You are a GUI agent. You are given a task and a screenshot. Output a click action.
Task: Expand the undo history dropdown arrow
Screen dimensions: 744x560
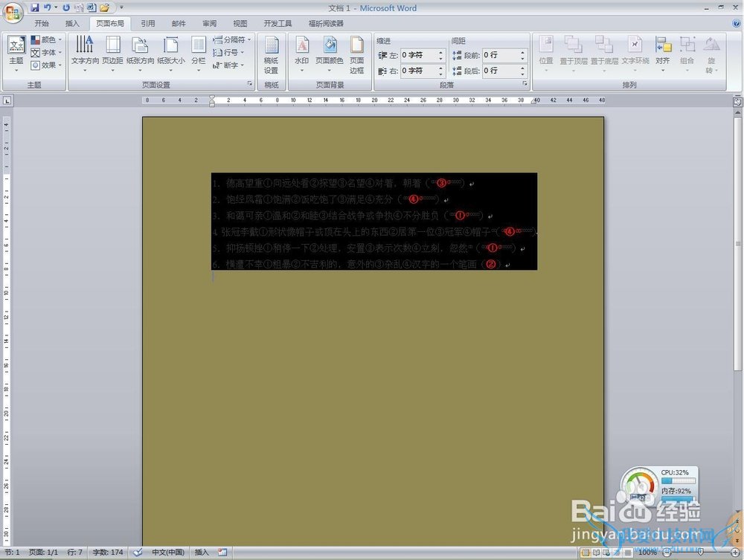(x=56, y=7)
